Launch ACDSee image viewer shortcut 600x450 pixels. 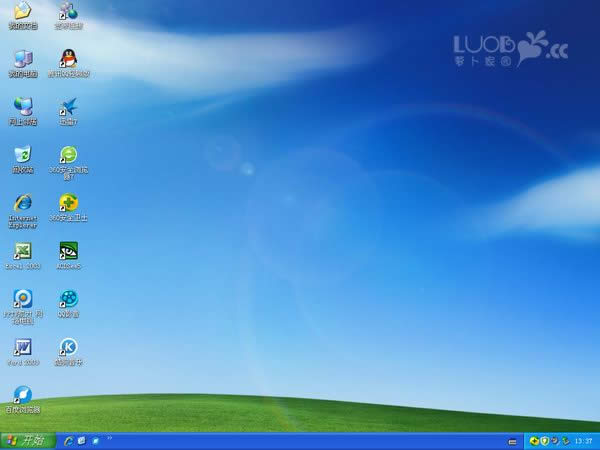pos(68,251)
